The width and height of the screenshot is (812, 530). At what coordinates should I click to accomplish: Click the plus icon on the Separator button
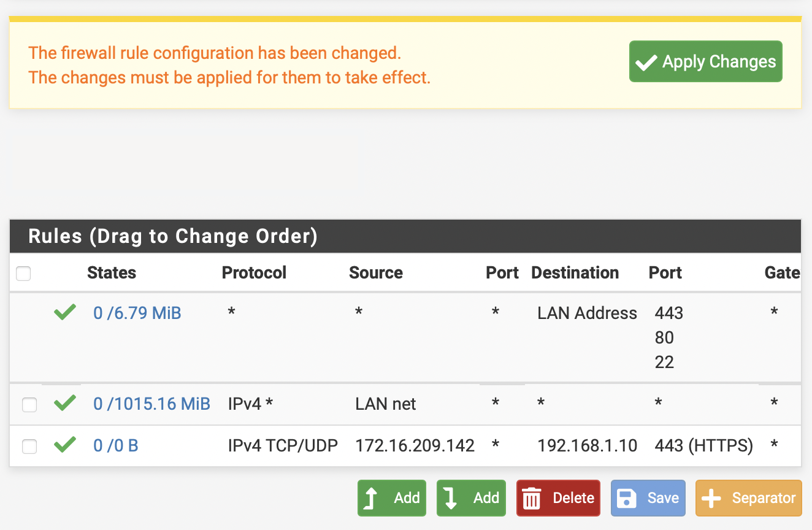[713, 498]
